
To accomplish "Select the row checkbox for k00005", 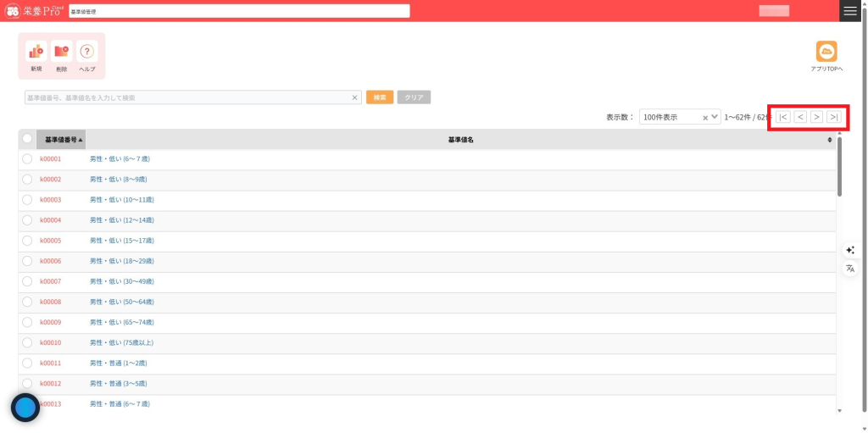I will click(27, 241).
